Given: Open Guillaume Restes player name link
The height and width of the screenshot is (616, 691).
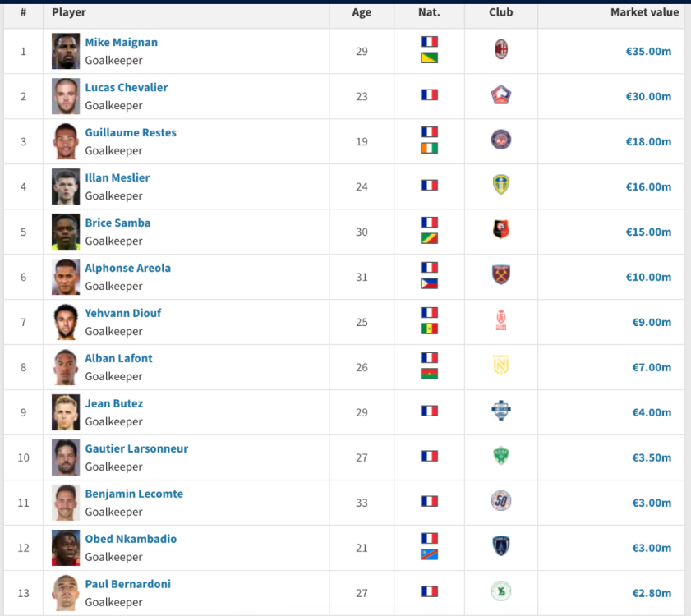Looking at the screenshot, I should click(131, 132).
